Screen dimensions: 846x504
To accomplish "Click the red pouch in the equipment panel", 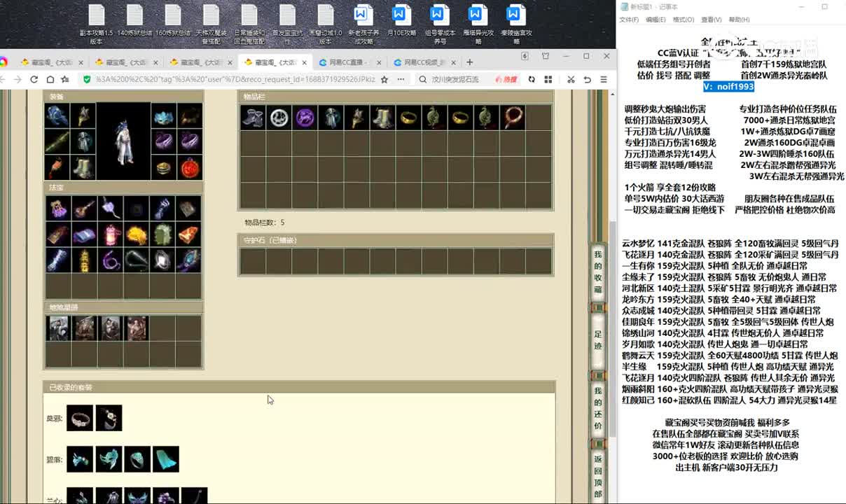I will coord(57,168).
